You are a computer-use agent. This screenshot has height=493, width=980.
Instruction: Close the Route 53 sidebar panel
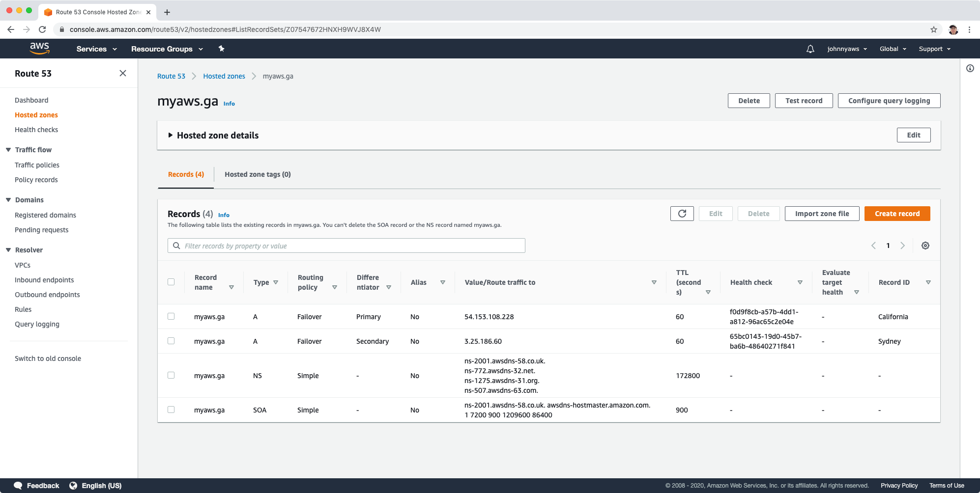[123, 73]
